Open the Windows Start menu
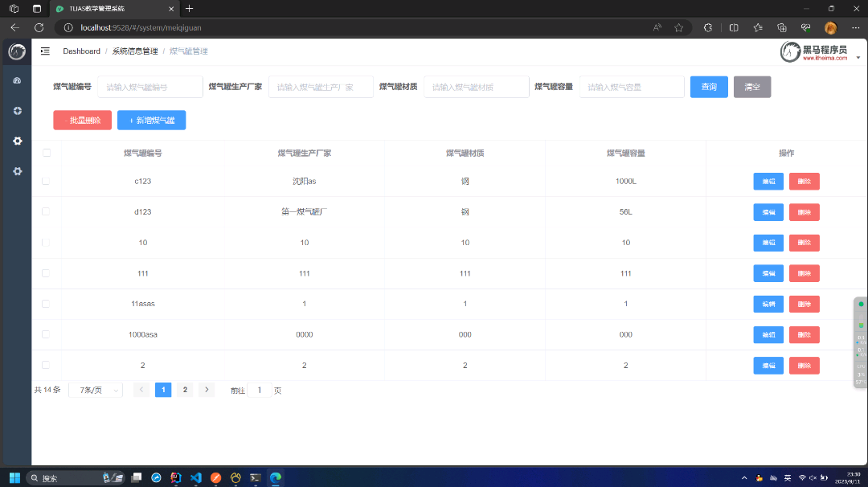This screenshot has width=868, height=487. [x=14, y=477]
